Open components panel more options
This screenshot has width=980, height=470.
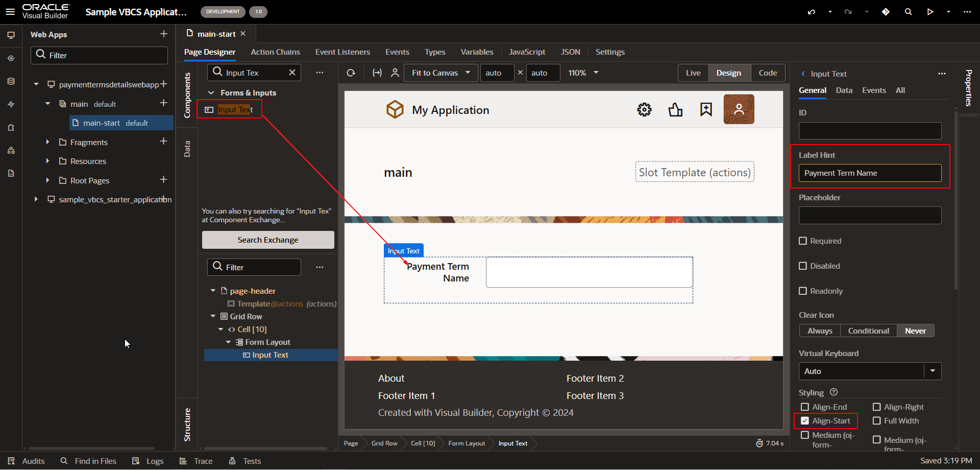click(320, 73)
